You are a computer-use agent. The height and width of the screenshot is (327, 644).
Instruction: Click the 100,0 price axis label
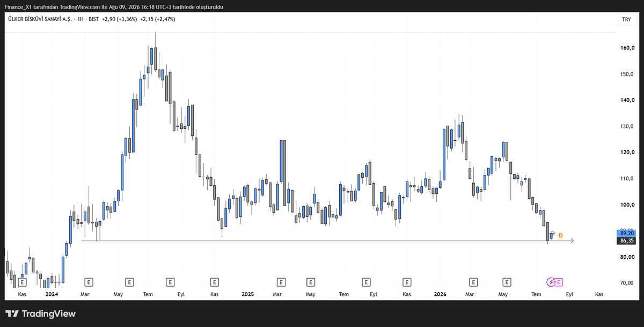[x=627, y=205]
